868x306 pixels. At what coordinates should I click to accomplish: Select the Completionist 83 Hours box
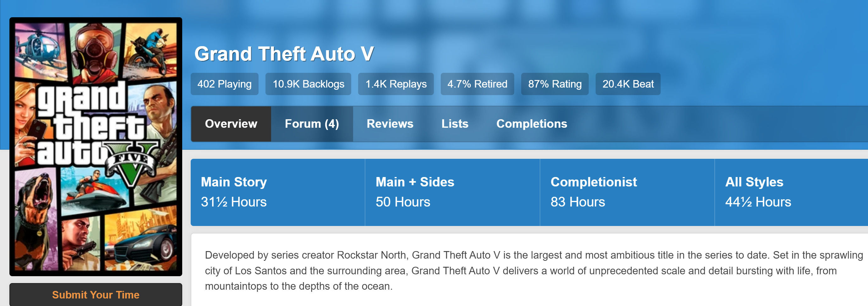coord(627,192)
